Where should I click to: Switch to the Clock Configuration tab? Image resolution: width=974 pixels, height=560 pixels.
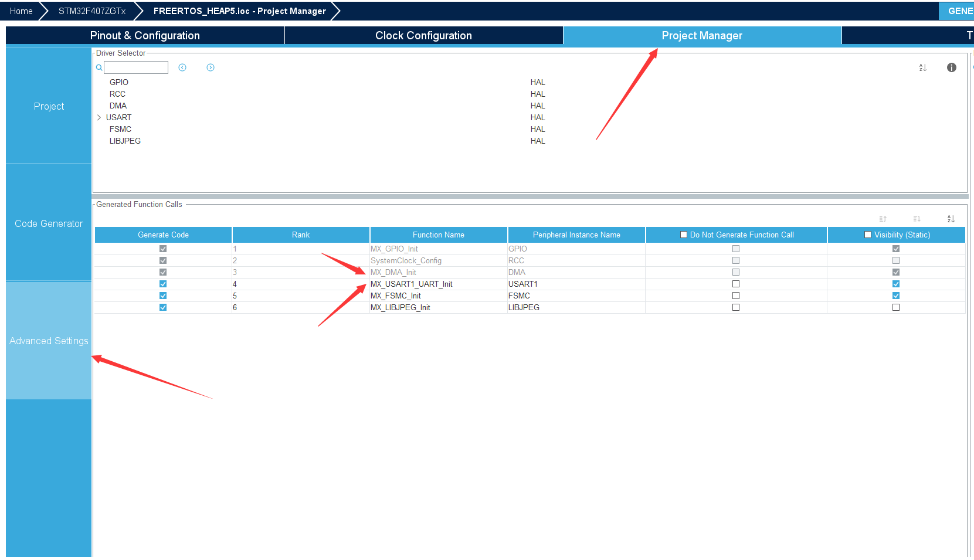pyautogui.click(x=423, y=36)
